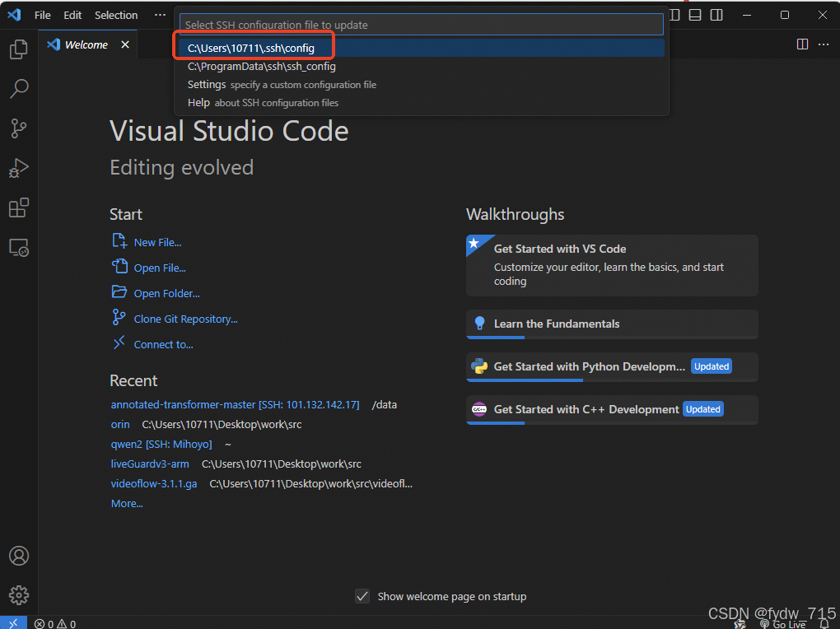This screenshot has height=629, width=840.
Task: Select the Welcome tab
Action: (88, 44)
